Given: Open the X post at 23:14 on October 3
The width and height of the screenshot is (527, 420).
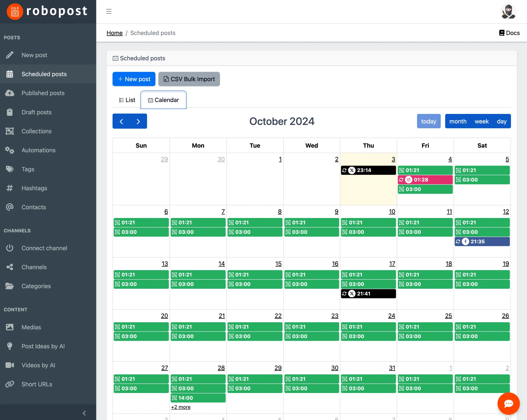Looking at the screenshot, I should (368, 170).
